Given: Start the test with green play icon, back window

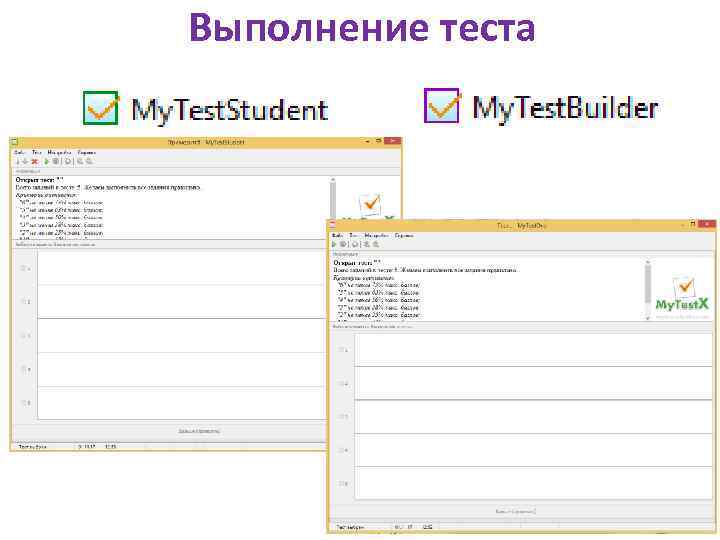Looking at the screenshot, I should pyautogui.click(x=46, y=161).
